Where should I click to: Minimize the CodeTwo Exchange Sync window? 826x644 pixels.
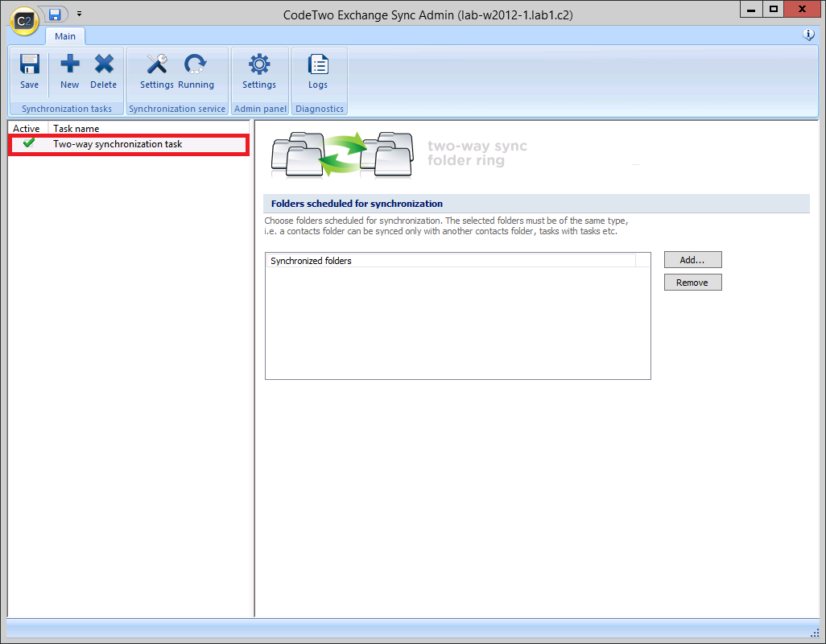[x=751, y=9]
